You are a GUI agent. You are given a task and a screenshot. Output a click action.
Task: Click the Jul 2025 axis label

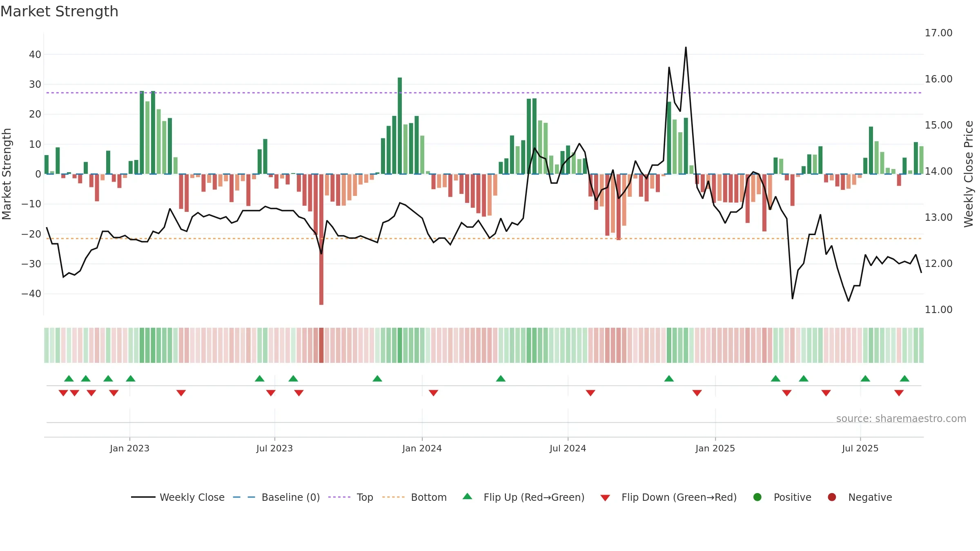(x=860, y=449)
